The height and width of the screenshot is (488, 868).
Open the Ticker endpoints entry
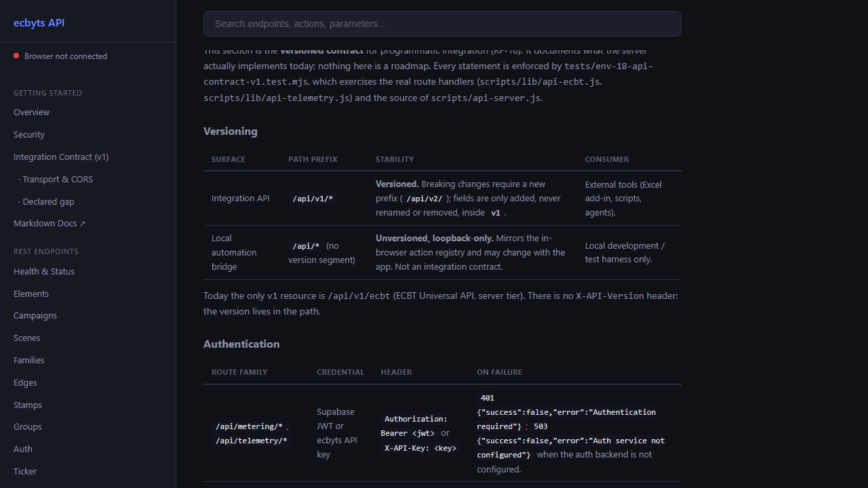tap(25, 471)
